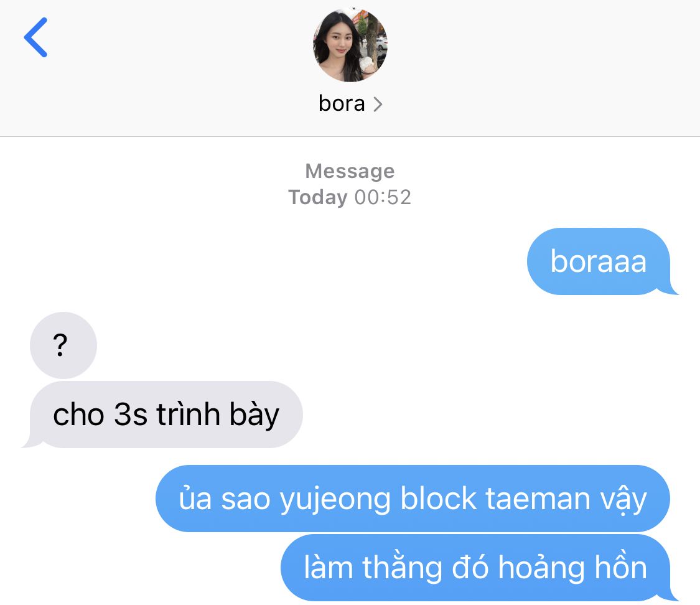Click the words "trình bày" in gray bubble
700x605 pixels.
(217, 415)
